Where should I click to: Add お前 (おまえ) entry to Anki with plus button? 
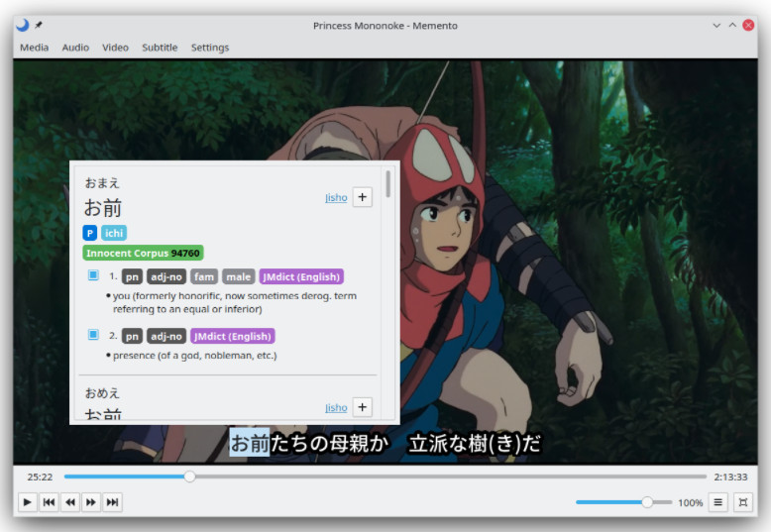point(363,197)
